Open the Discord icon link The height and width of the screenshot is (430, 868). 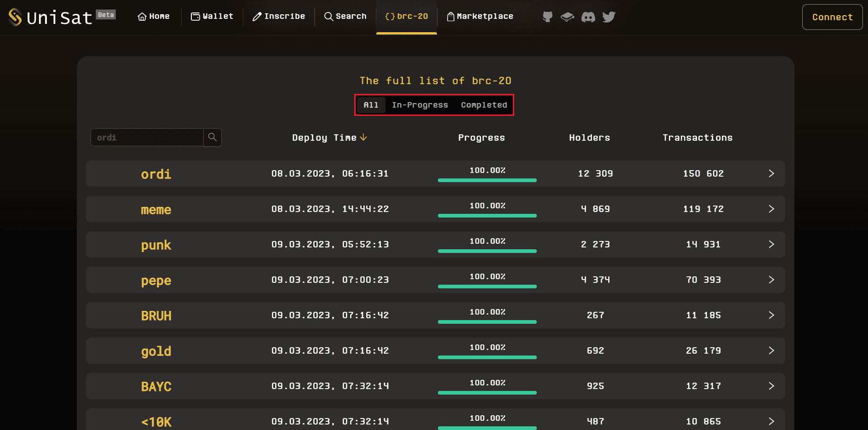click(588, 17)
